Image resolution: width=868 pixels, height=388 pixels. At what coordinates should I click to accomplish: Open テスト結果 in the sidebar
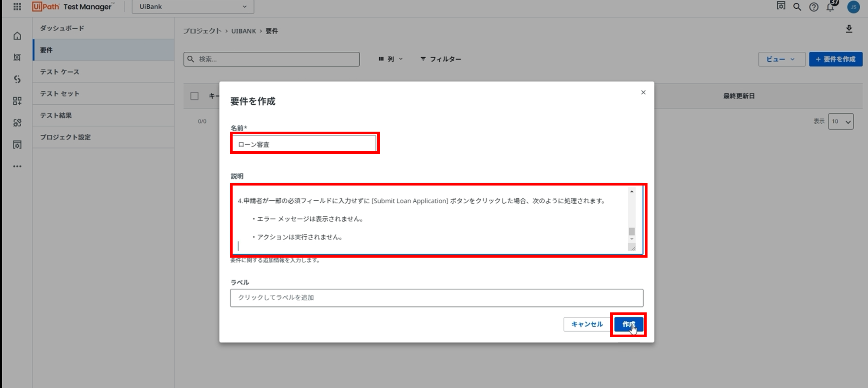click(103, 115)
